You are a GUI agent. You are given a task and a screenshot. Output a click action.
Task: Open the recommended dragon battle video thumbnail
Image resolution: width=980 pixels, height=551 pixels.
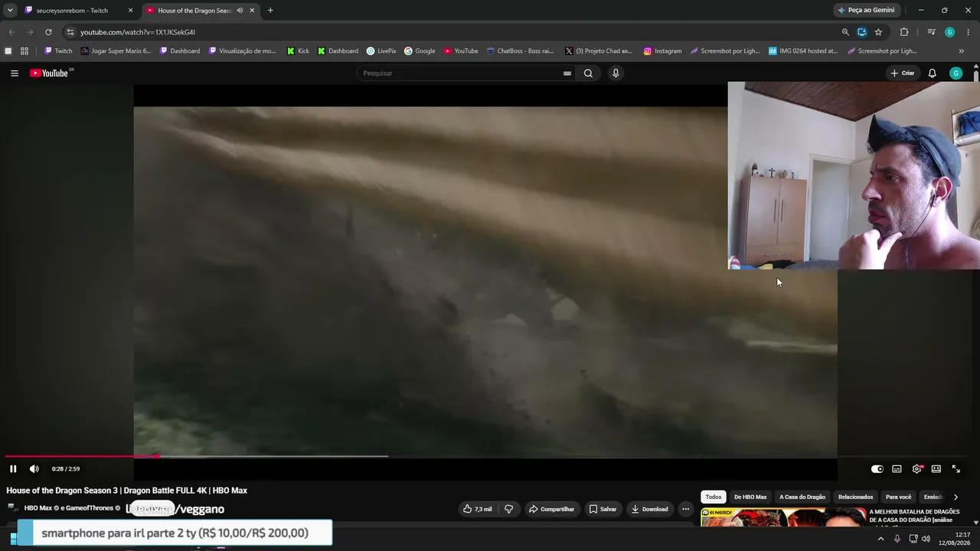(783, 518)
